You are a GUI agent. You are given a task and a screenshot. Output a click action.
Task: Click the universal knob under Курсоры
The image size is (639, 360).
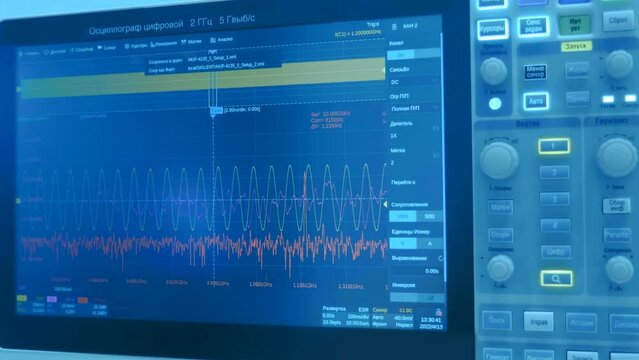point(494,71)
